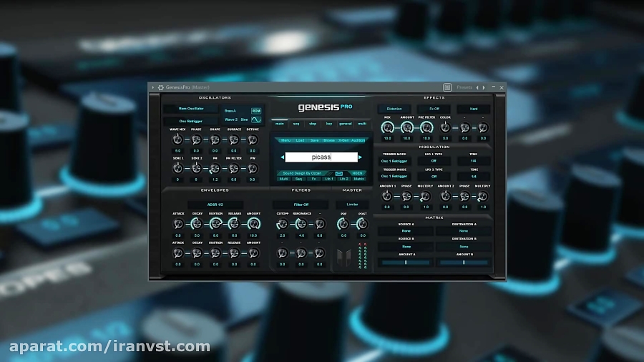The height and width of the screenshot is (362, 644).
Task: Click the effects Color knob
Action: [445, 127]
